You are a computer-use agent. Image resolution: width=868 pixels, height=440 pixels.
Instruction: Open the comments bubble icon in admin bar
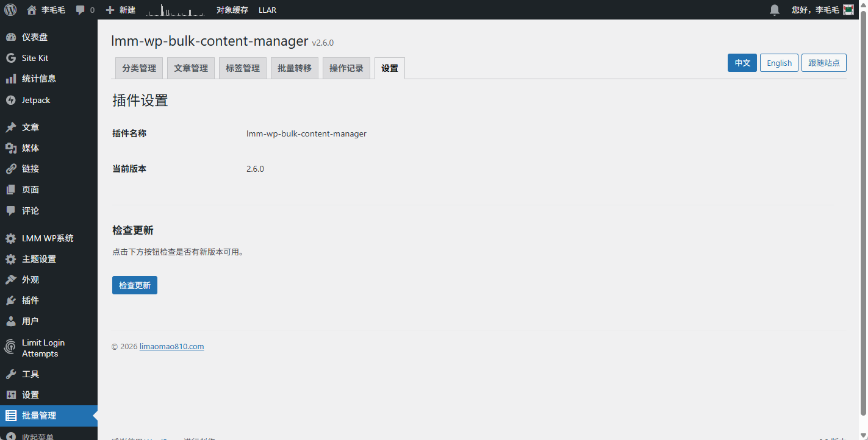[x=81, y=10]
